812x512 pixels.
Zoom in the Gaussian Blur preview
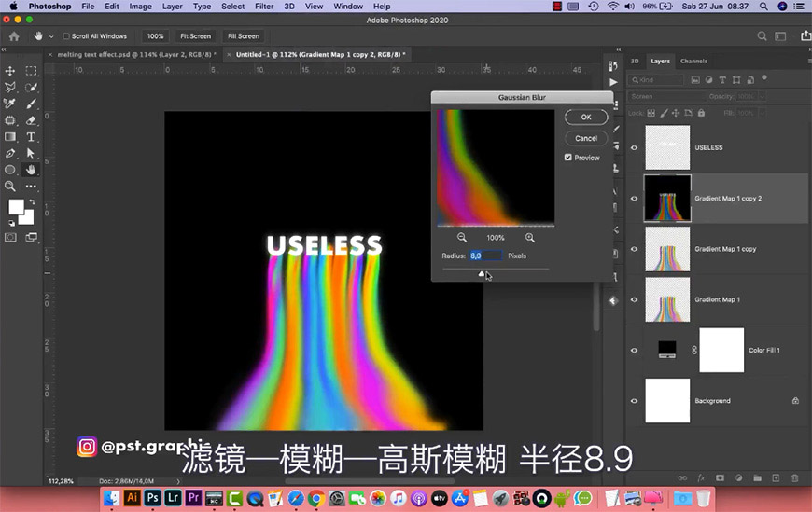point(530,238)
